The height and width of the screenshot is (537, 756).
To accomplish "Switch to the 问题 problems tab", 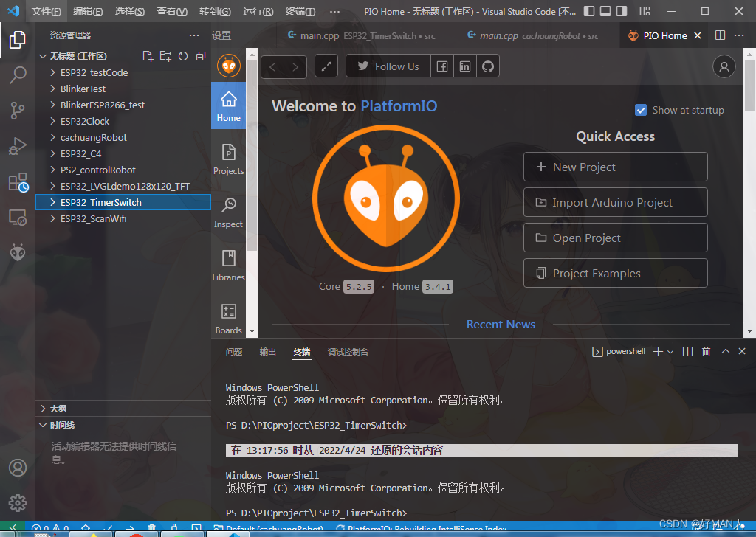I will pyautogui.click(x=234, y=352).
